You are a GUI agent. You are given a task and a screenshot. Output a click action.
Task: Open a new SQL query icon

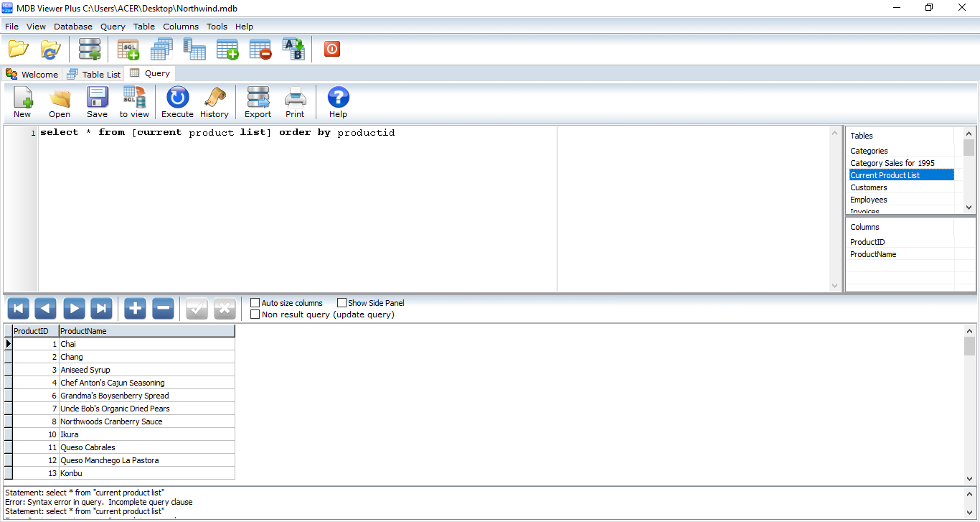click(128, 49)
